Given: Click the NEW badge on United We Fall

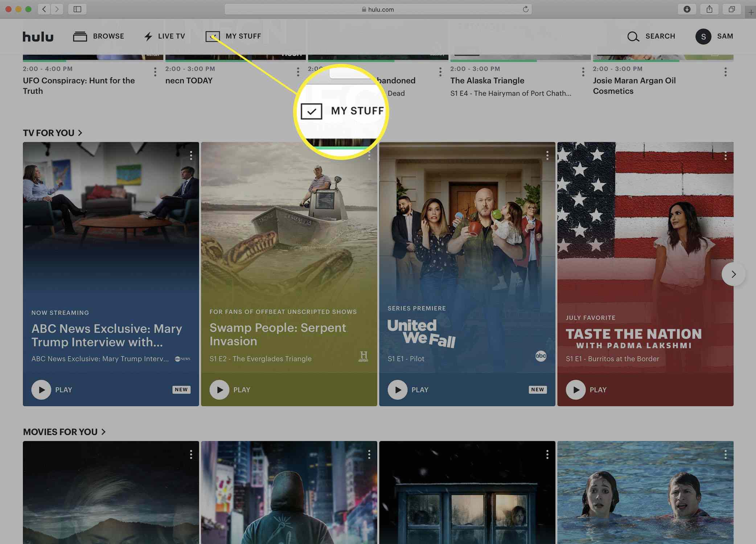Looking at the screenshot, I should (x=538, y=390).
